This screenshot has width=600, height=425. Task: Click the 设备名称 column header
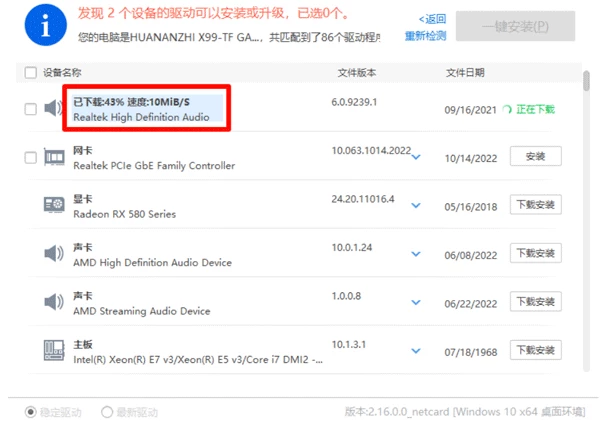click(62, 72)
